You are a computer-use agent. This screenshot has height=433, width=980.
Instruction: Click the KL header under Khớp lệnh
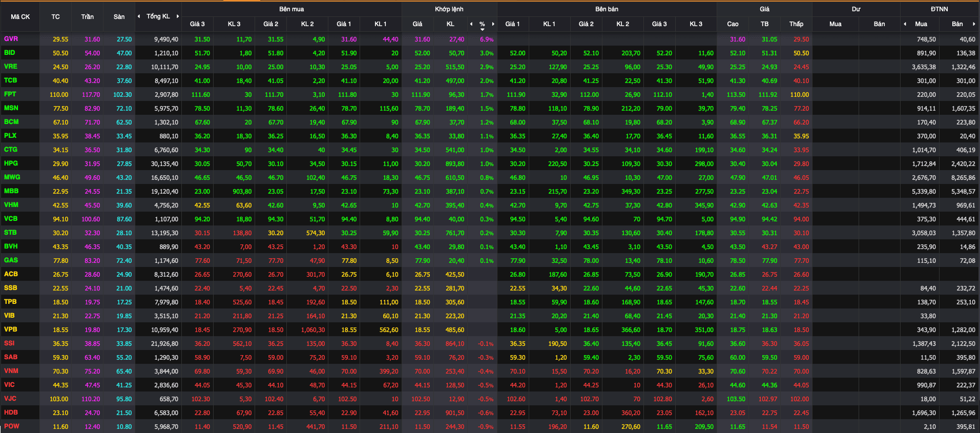coord(450,24)
